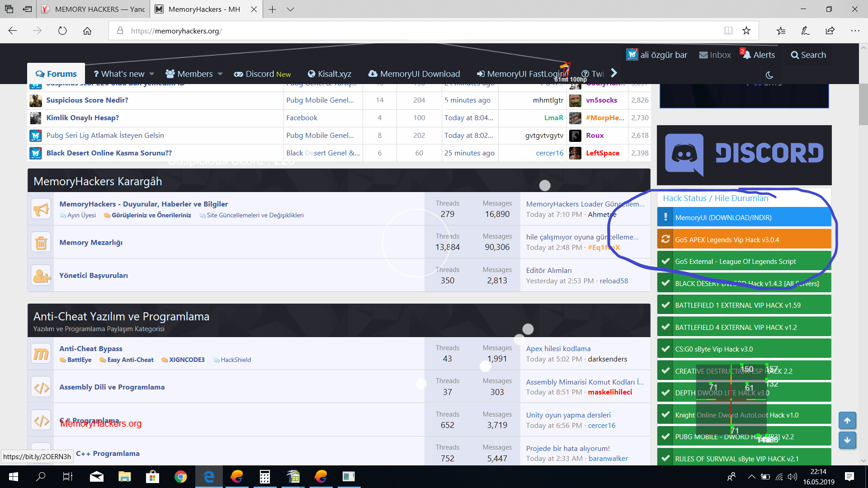Open GoS External League Of Legends Script
Image resolution: width=868 pixels, height=488 pixels.
point(744,262)
